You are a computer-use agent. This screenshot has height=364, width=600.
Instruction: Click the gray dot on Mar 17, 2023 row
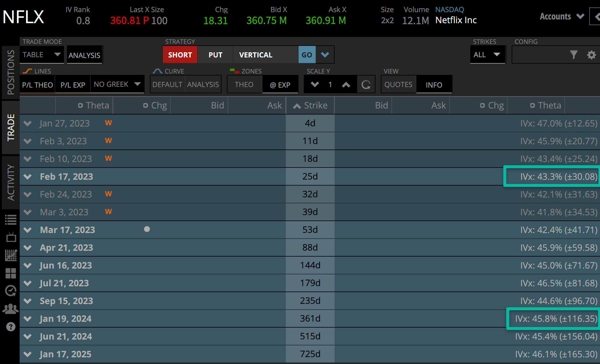point(147,229)
